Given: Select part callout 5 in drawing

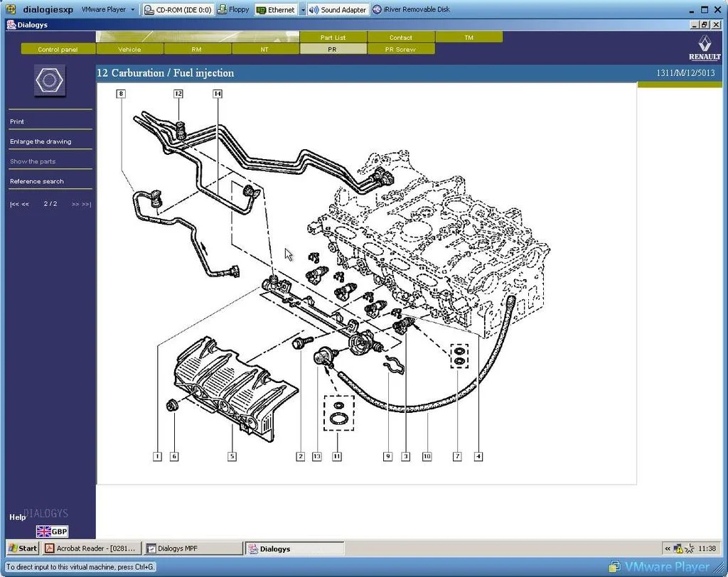Looking at the screenshot, I should tap(232, 456).
